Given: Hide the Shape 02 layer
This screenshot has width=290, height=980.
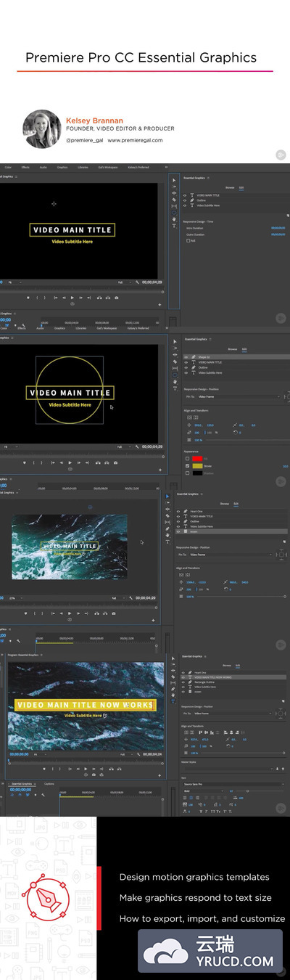Looking at the screenshot, I should pos(186,357).
